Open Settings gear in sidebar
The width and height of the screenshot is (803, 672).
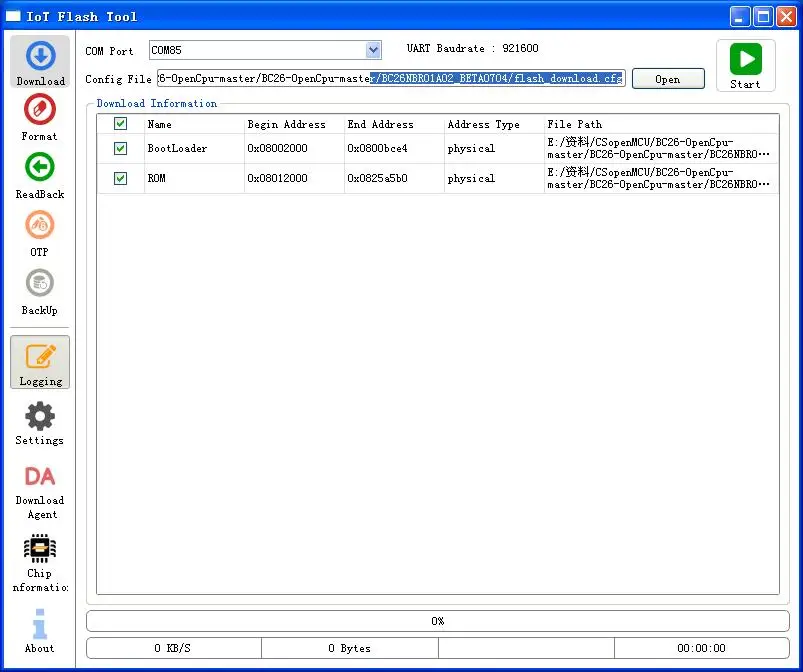point(39,423)
